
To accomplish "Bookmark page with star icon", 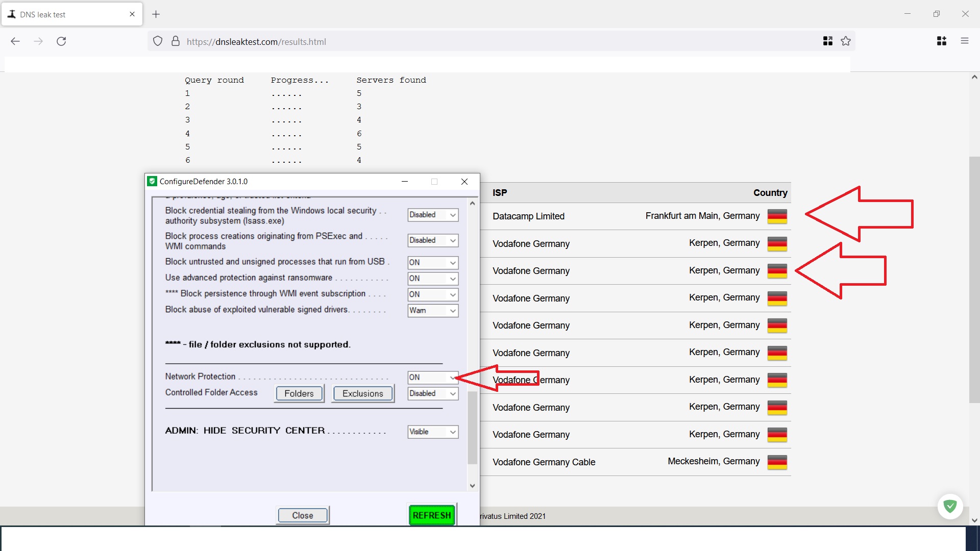I will click(846, 41).
